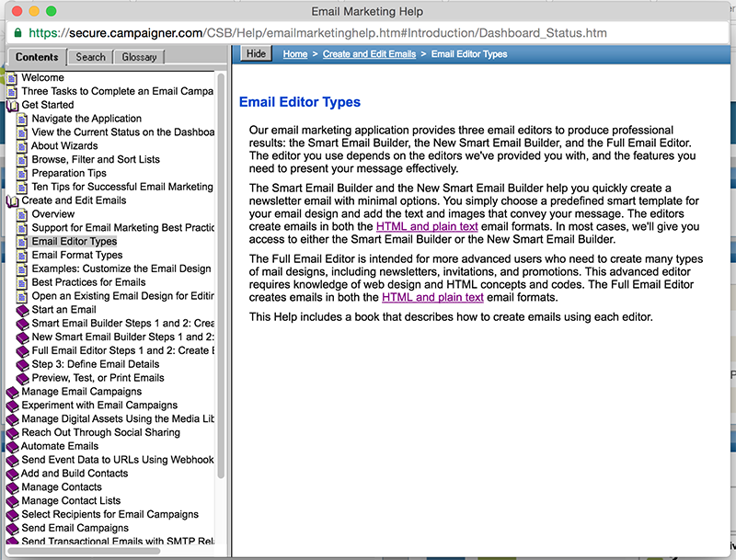The height and width of the screenshot is (560, 736).
Task: Open Create and Edit Emails breadcrumb link
Action: point(370,54)
